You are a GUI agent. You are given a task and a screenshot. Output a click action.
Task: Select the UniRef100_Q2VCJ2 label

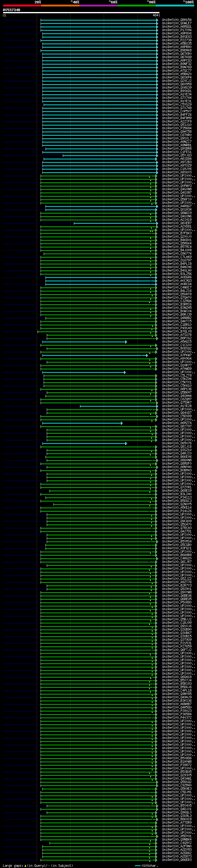(176, 81)
